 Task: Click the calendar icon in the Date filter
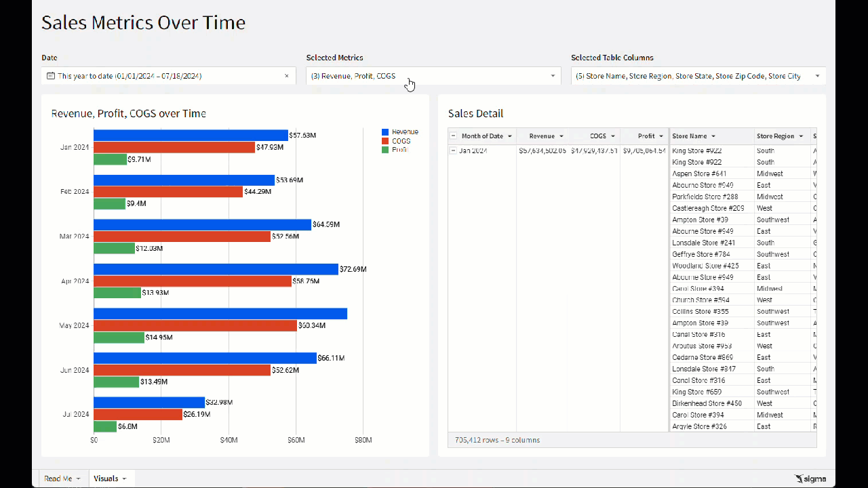click(x=51, y=76)
